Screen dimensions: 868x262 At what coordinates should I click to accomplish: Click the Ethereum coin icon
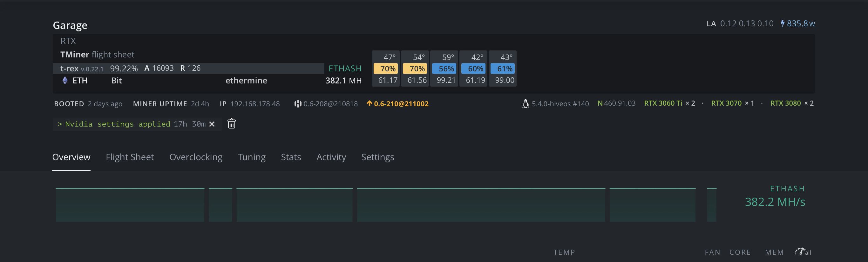click(x=65, y=80)
